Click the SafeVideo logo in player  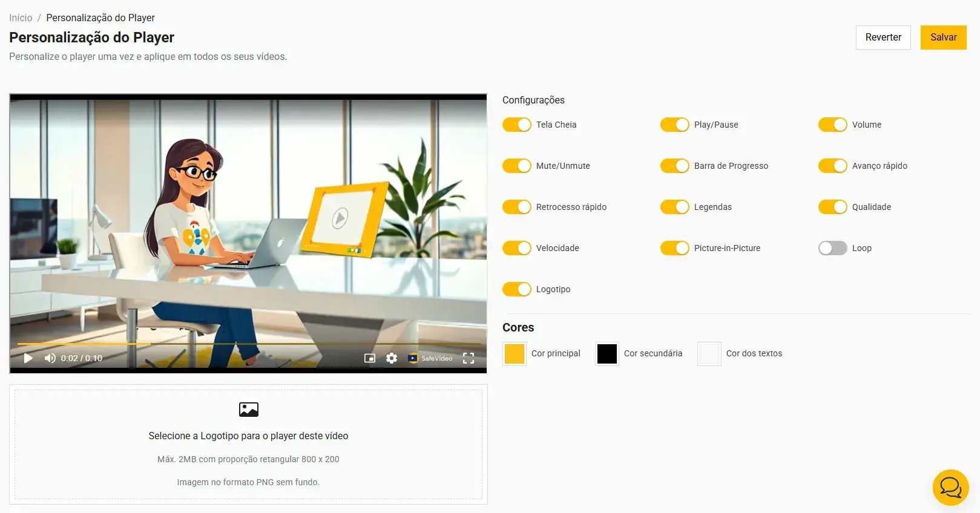pyautogui.click(x=430, y=358)
